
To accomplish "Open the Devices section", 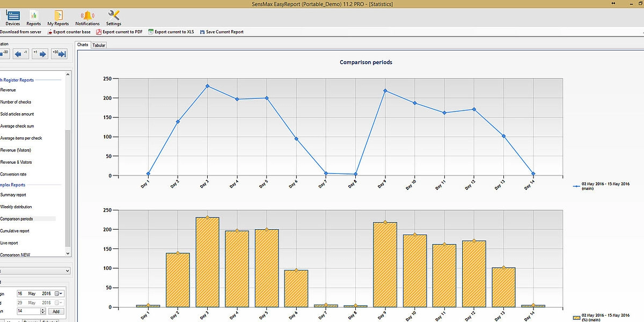I will pyautogui.click(x=12, y=17).
